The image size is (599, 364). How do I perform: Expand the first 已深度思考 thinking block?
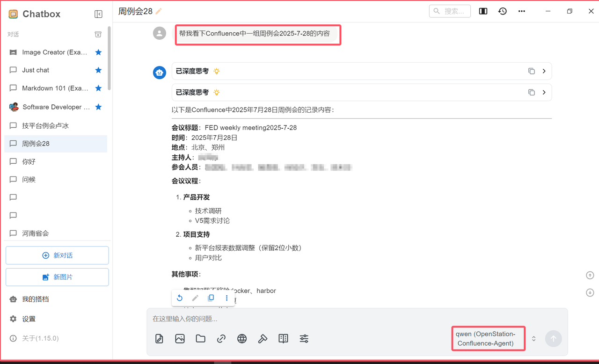point(544,71)
